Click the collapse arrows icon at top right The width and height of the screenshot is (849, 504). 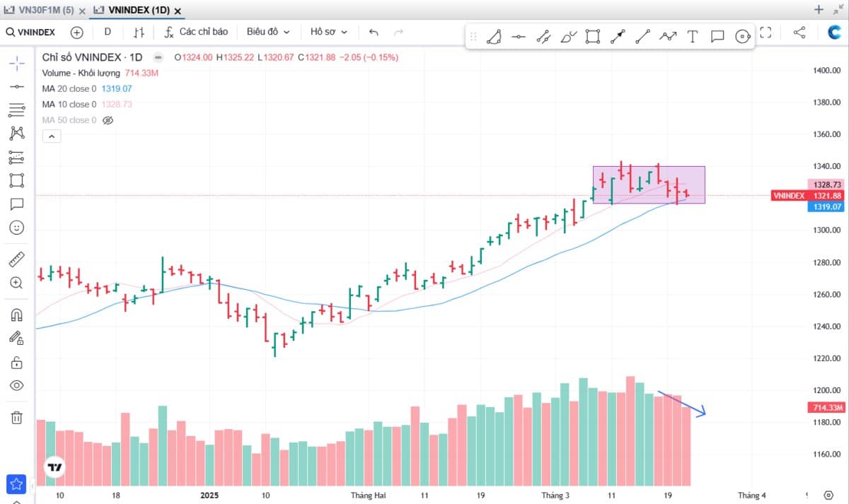[x=838, y=9]
